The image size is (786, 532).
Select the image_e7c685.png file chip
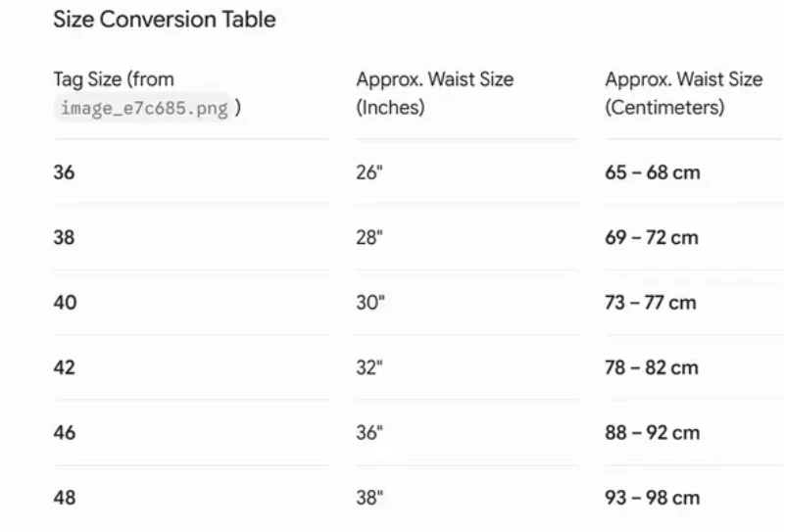[x=144, y=108]
